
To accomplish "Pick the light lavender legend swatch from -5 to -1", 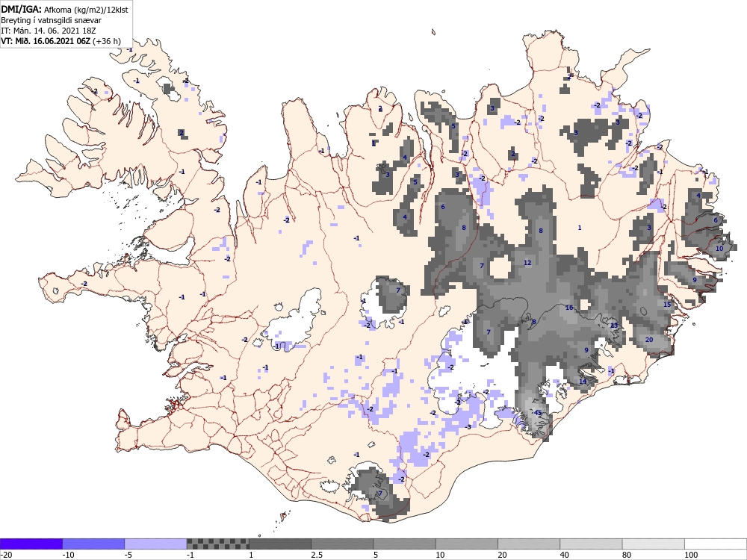I will pos(156,544).
